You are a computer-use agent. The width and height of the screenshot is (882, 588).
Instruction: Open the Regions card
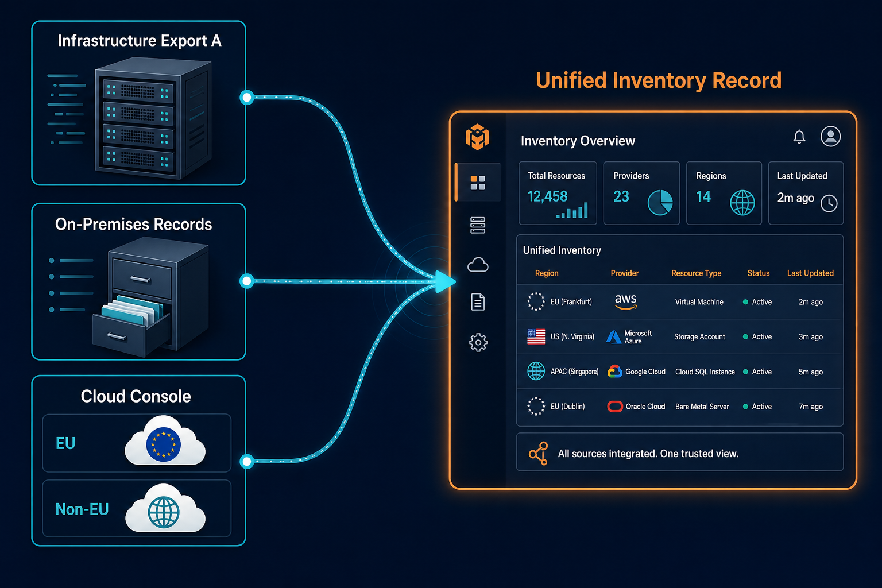[724, 193]
